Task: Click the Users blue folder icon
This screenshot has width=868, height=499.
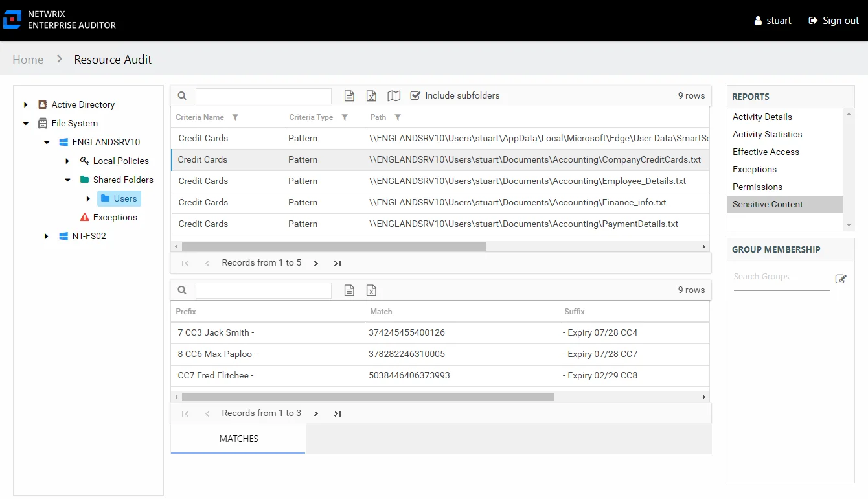Action: coord(105,198)
